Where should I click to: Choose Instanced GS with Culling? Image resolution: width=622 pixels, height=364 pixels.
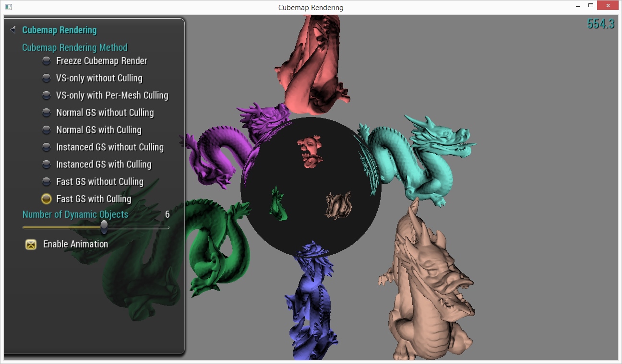[47, 164]
